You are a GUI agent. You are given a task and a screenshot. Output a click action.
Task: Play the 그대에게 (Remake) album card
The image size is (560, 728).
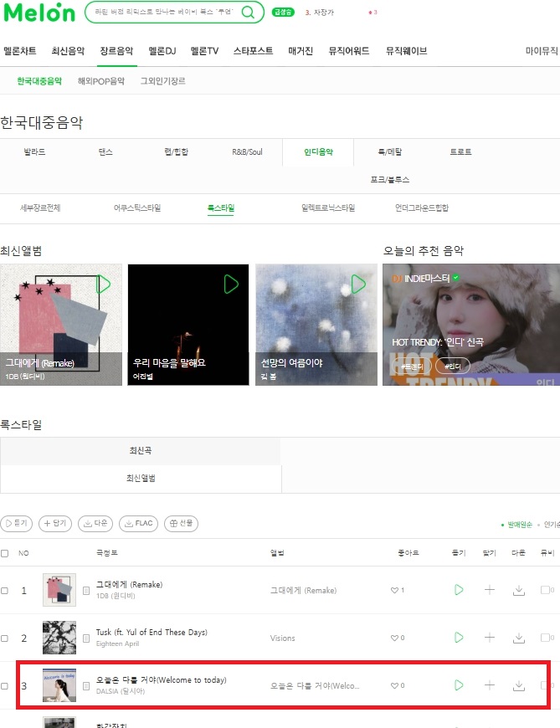pos(103,285)
